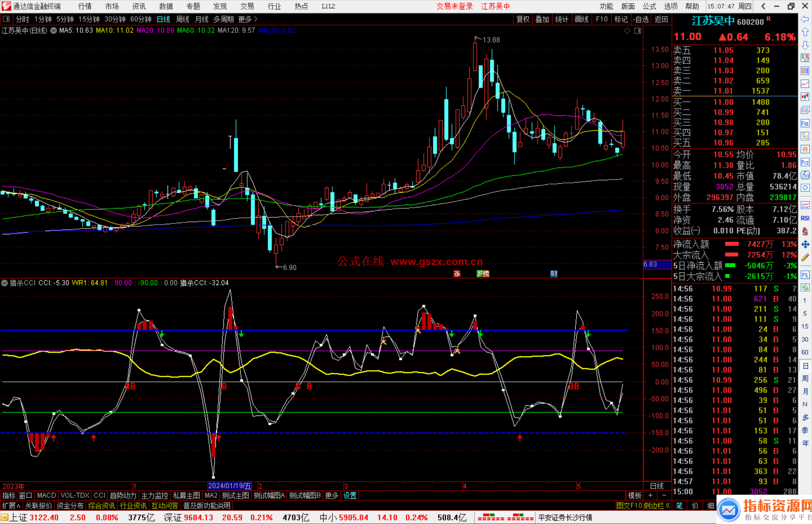Click the down arrow icon in right sidebar

(x=805, y=45)
